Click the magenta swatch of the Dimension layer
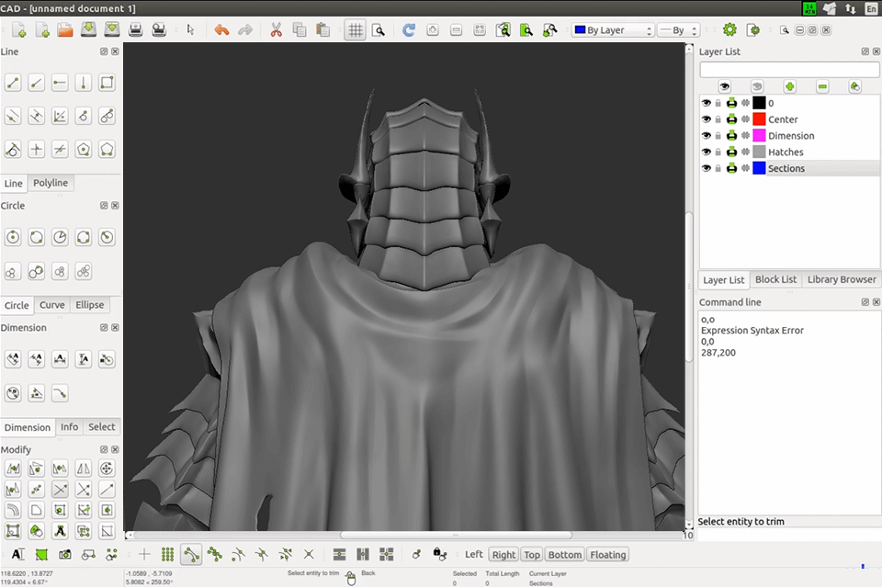882x588 pixels. (759, 135)
